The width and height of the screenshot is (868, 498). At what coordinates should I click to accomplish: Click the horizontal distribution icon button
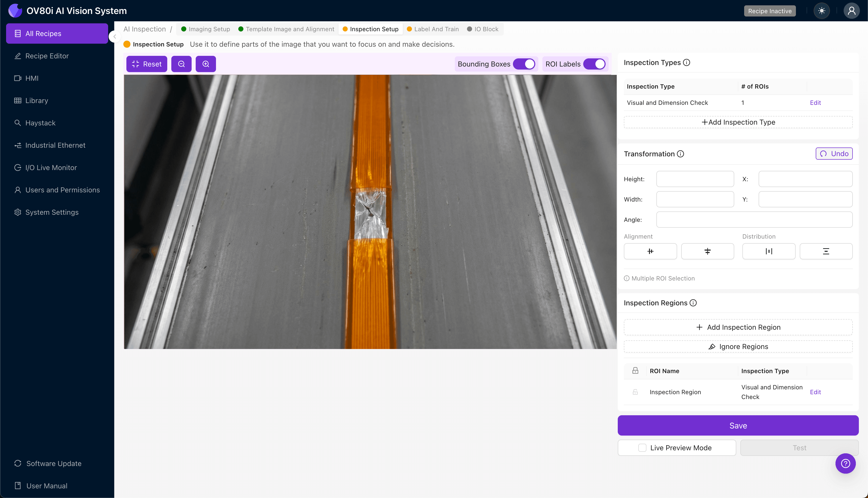769,251
